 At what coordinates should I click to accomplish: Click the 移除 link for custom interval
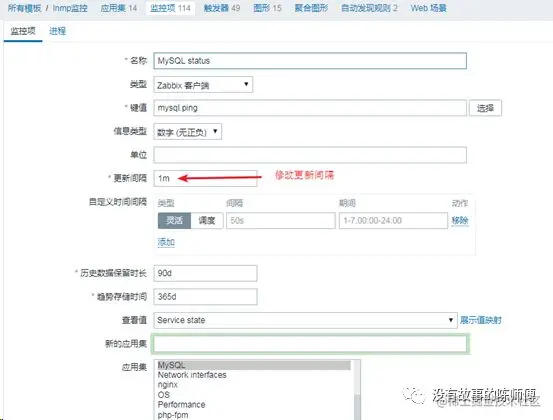pos(460,221)
